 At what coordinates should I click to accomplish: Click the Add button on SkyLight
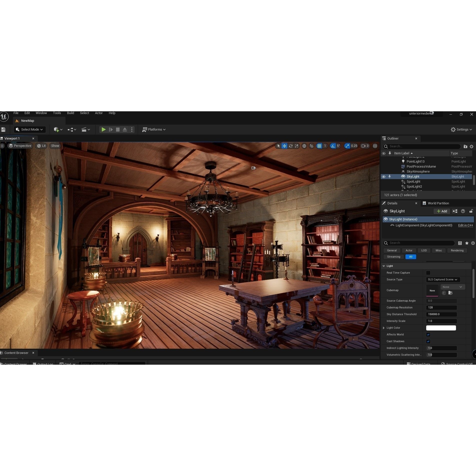[442, 211]
